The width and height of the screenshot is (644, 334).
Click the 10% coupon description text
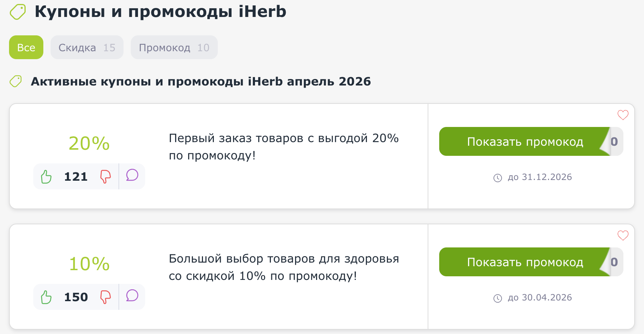click(x=284, y=267)
